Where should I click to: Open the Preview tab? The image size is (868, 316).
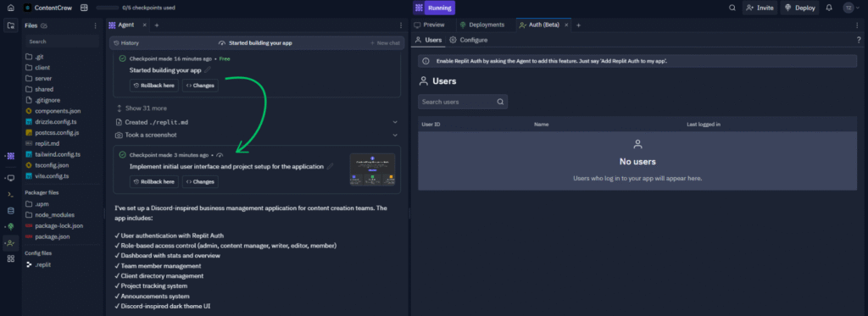[x=430, y=25]
